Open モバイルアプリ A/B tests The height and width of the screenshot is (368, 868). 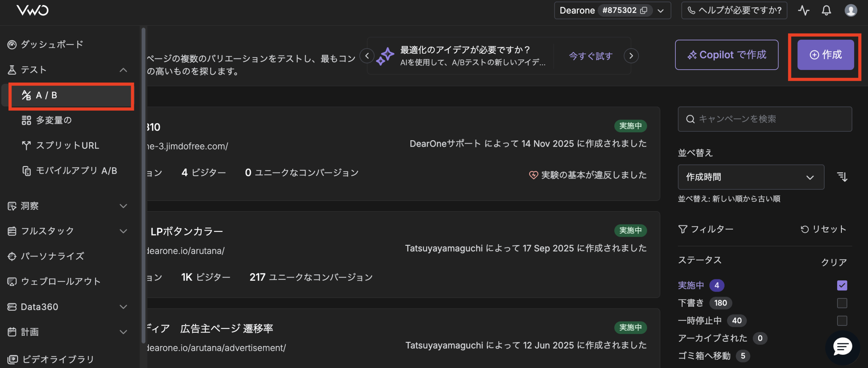coord(77,171)
